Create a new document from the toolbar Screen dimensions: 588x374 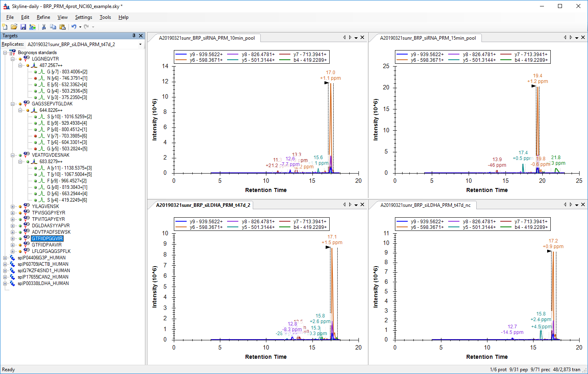5,27
